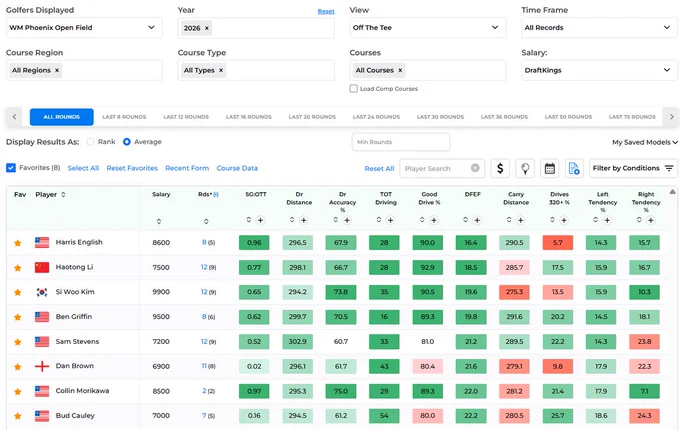This screenshot has height=430, width=680.
Task: Click the export file icon
Action: (x=574, y=168)
